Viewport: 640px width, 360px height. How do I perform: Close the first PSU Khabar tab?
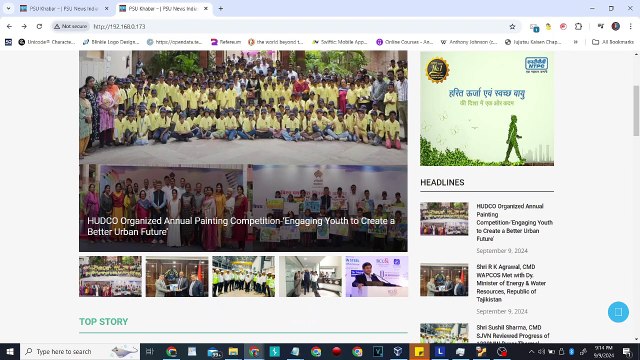[107, 9]
